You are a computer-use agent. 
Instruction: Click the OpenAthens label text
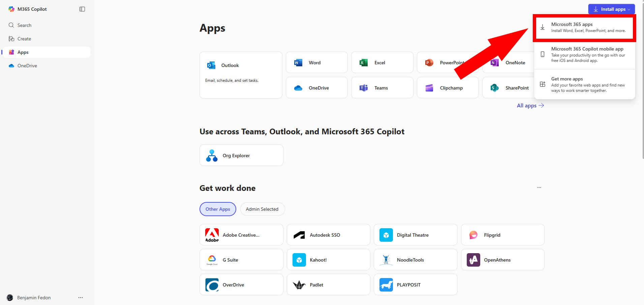[x=497, y=260]
